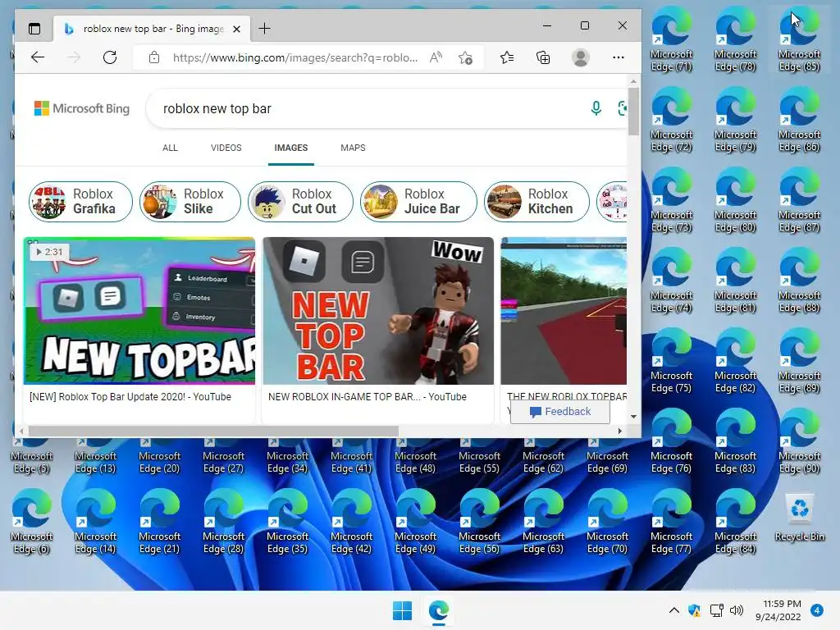This screenshot has height=630, width=840.
Task: Switch to the MAPS tab
Action: pos(353,148)
